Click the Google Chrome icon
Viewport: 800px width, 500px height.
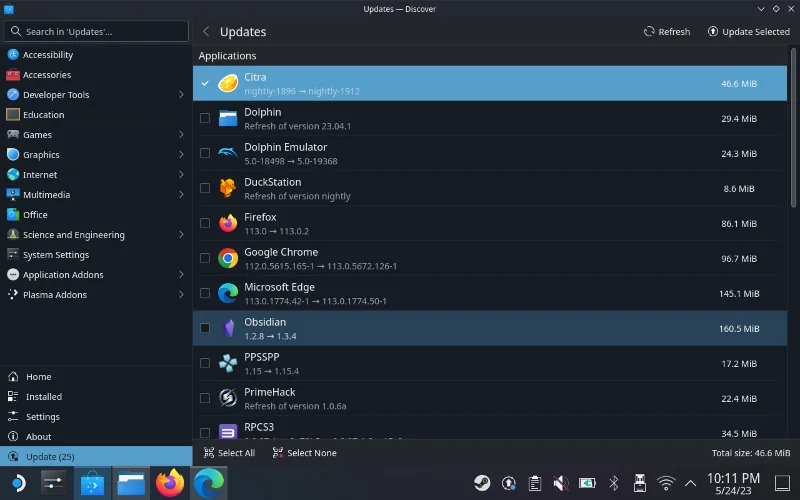click(228, 258)
